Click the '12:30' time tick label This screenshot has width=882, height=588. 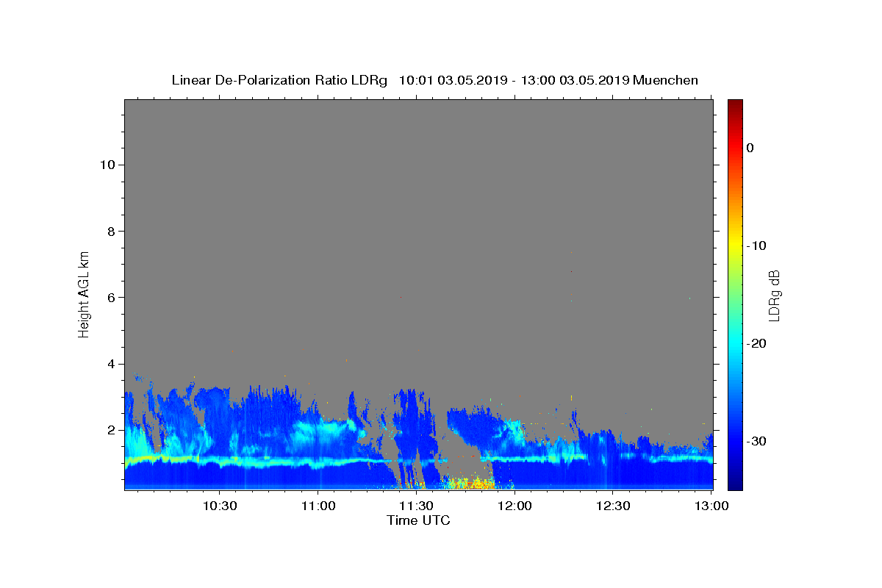pos(613,506)
